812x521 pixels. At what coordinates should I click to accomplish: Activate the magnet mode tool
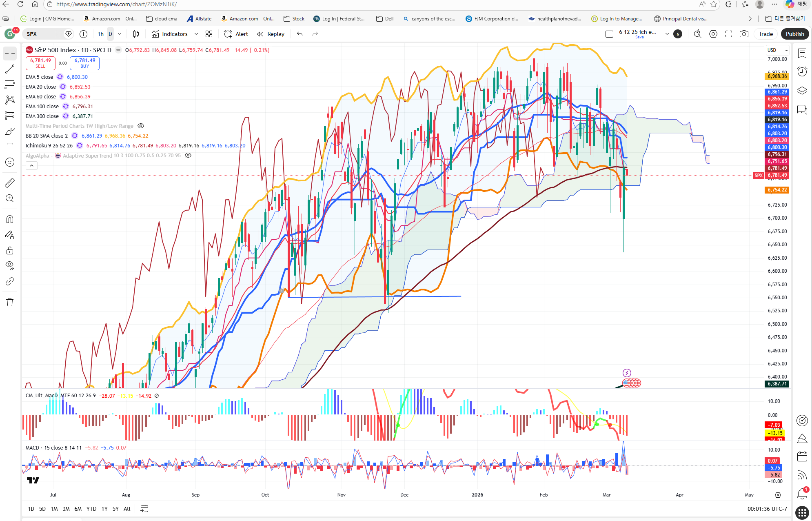coord(10,219)
